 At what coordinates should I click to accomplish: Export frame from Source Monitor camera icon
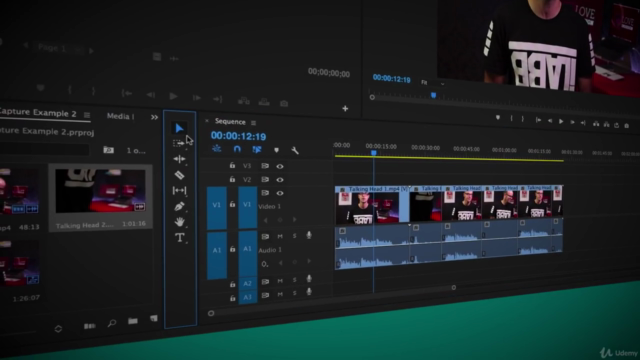[x=284, y=103]
